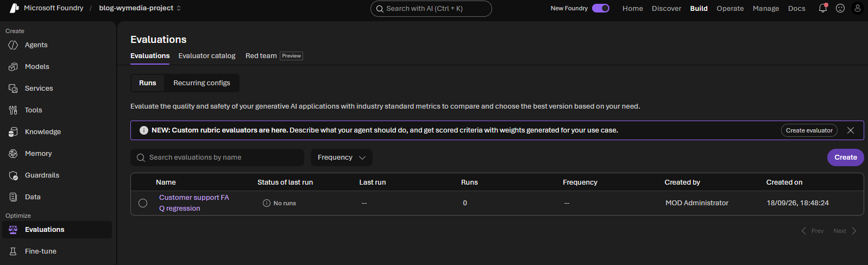Image resolution: width=868 pixels, height=265 pixels.
Task: Open the Manage top navigation item
Action: pos(766,8)
